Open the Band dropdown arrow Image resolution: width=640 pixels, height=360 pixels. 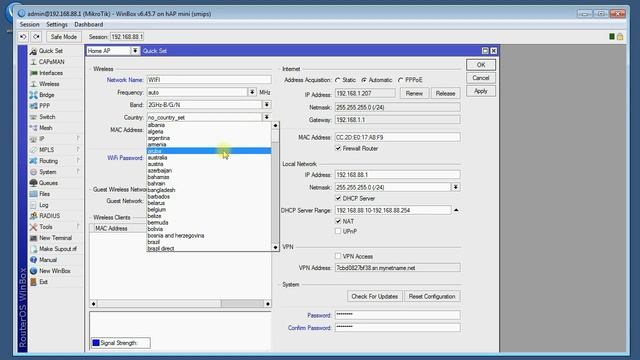267,104
